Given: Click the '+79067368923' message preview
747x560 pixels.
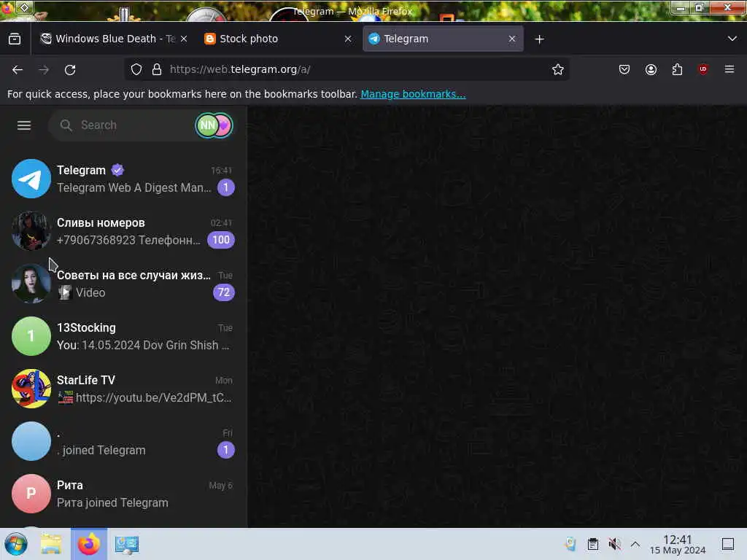Looking at the screenshot, I should (128, 240).
